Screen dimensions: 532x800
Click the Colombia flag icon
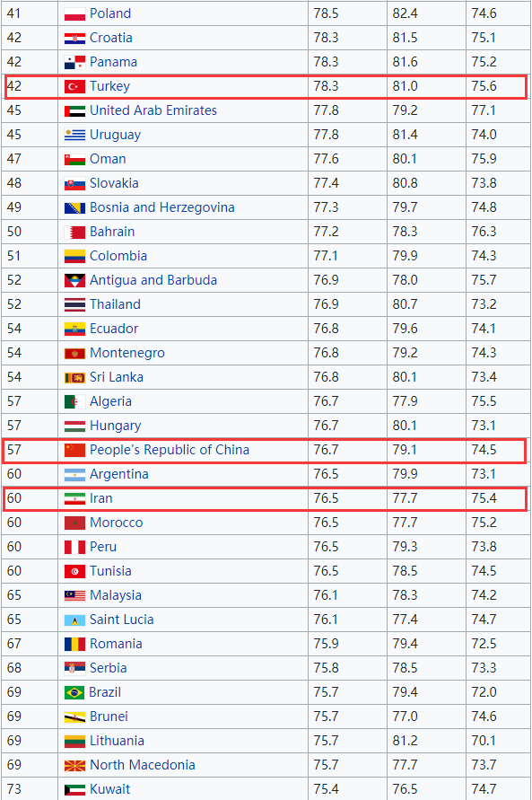tap(74, 256)
